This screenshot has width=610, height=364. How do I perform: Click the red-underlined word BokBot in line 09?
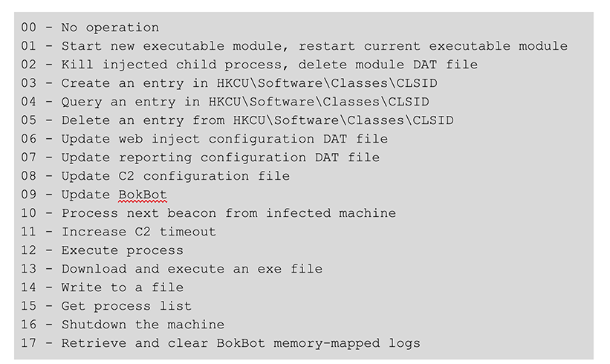(x=143, y=195)
